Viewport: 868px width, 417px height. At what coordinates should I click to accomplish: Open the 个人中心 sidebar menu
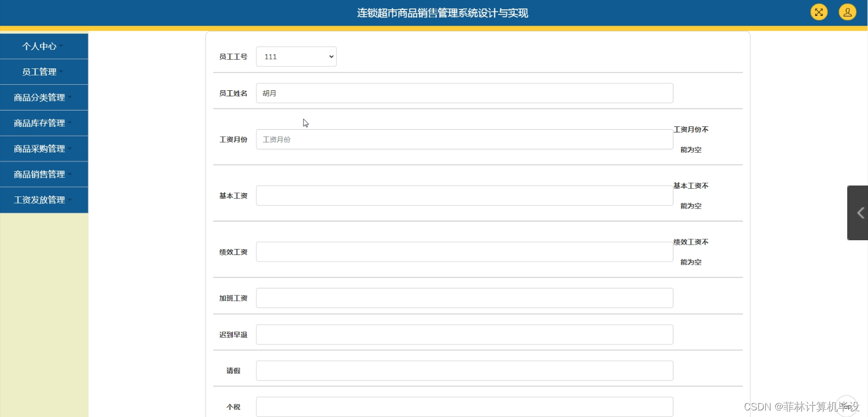tap(44, 47)
